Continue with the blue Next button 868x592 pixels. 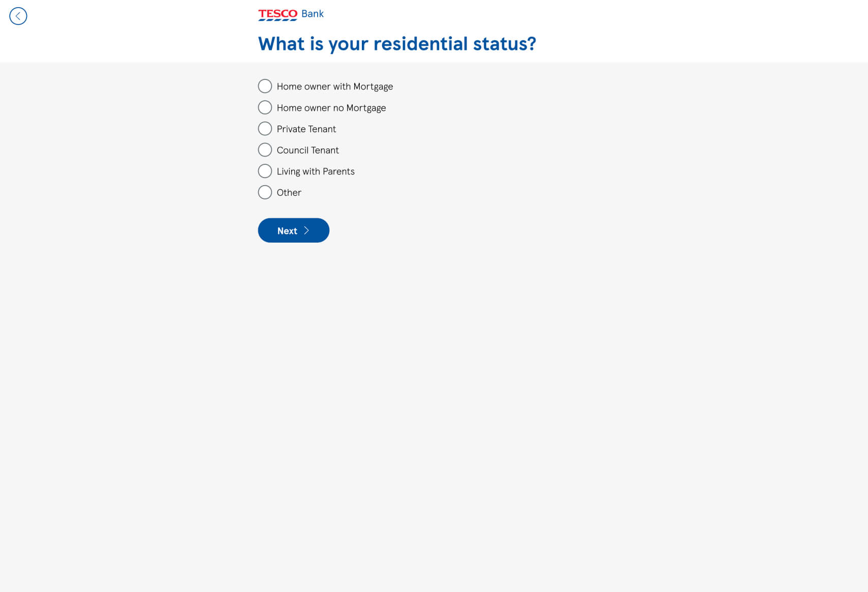pyautogui.click(x=294, y=230)
